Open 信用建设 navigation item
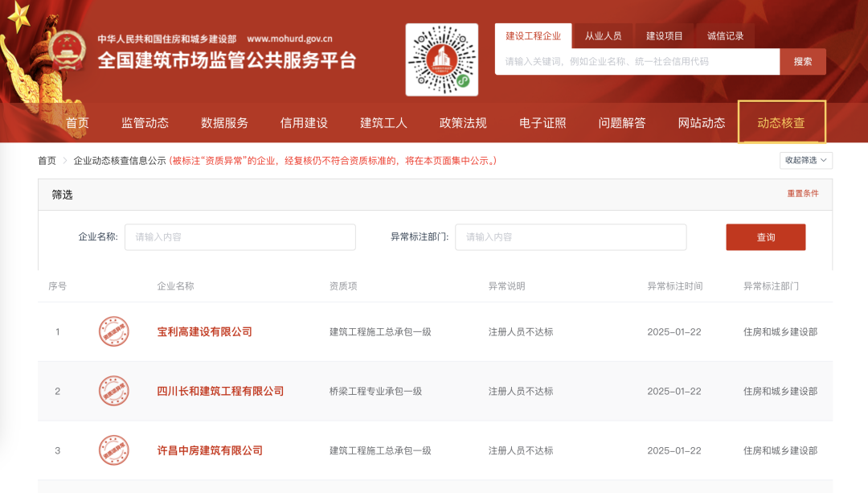868x493 pixels. (304, 123)
